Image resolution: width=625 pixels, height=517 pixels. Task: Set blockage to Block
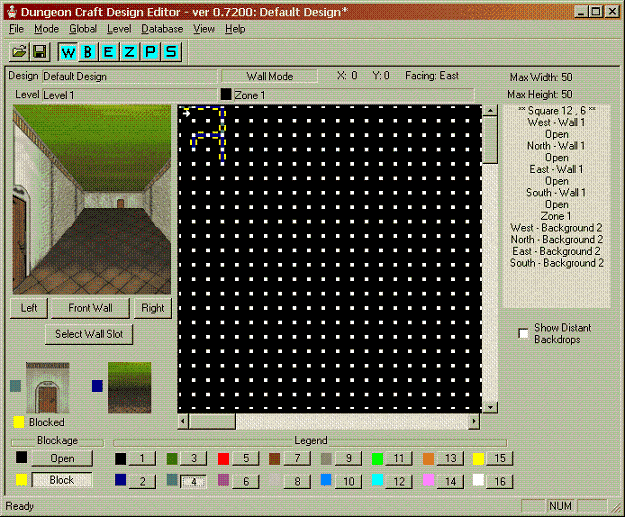pos(62,480)
